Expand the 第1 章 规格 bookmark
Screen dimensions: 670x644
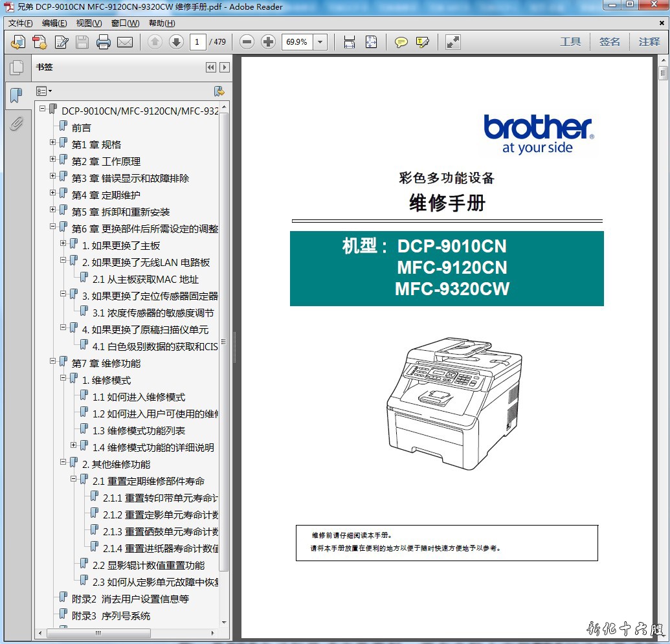pos(53,142)
